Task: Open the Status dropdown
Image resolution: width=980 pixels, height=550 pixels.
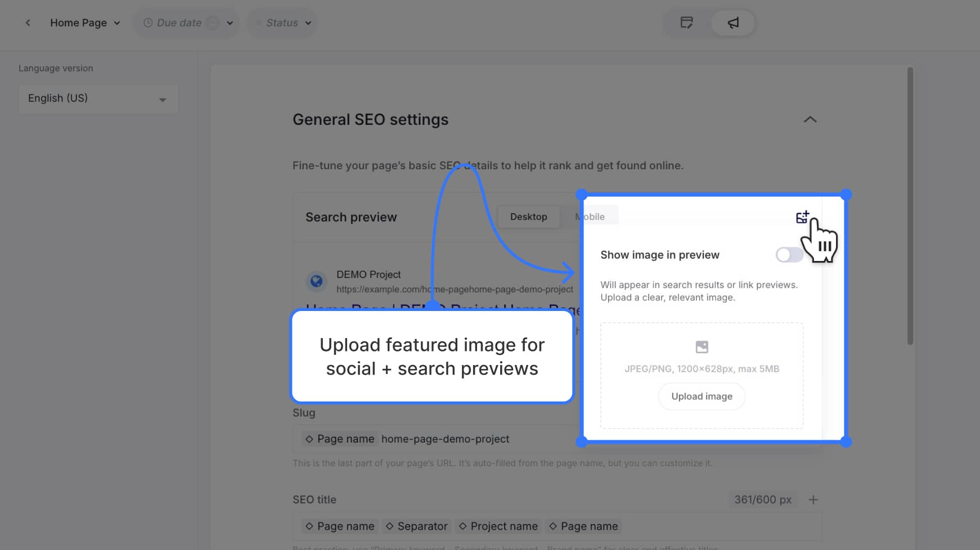Action: tap(282, 23)
